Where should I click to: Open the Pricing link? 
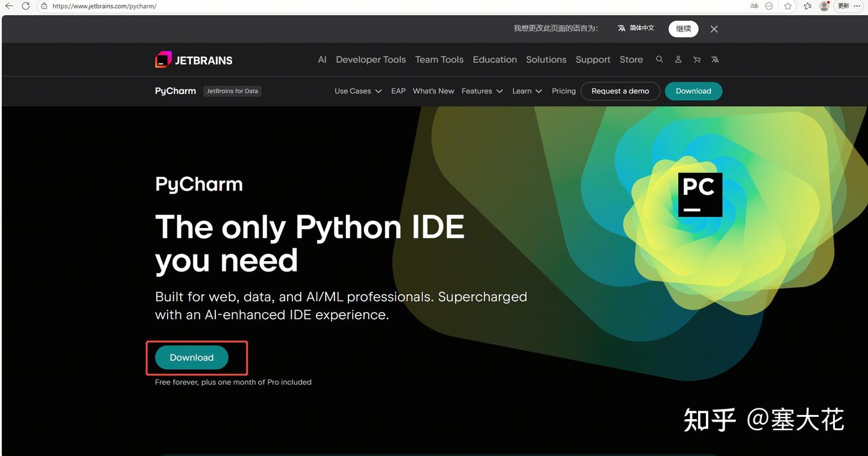click(564, 91)
